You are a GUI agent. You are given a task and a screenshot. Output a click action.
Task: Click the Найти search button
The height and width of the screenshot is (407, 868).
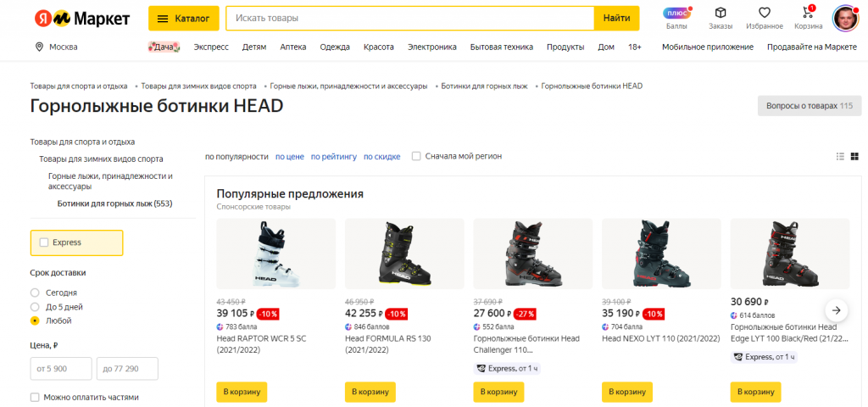pyautogui.click(x=617, y=19)
